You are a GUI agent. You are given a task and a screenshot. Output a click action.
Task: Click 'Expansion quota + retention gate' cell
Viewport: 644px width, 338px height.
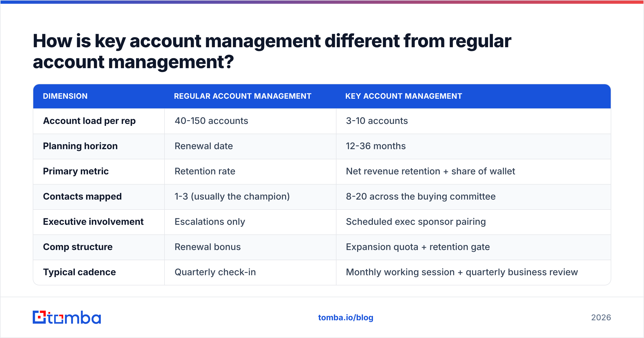418,247
